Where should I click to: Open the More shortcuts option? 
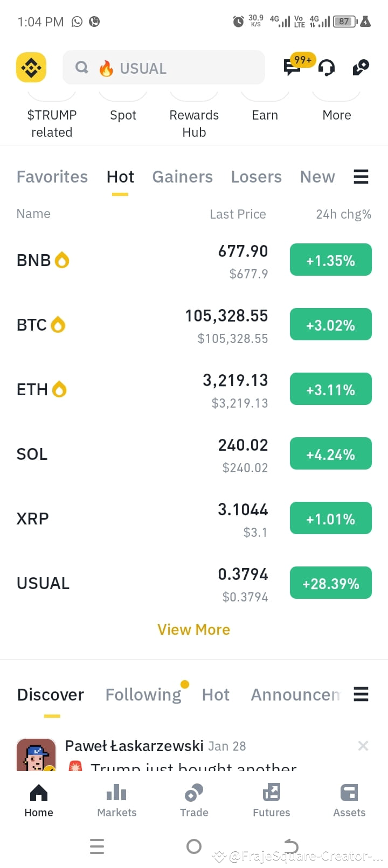[337, 115]
